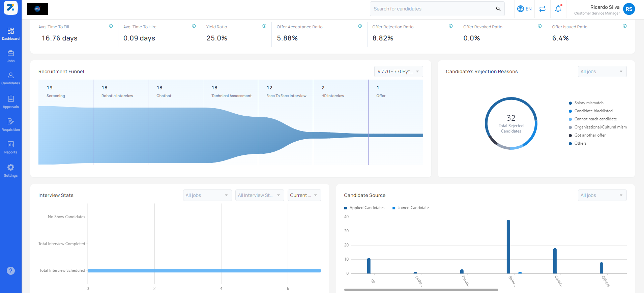Expand the Recruitment Funnel job dropdown
This screenshot has height=293, width=644.
(x=399, y=71)
